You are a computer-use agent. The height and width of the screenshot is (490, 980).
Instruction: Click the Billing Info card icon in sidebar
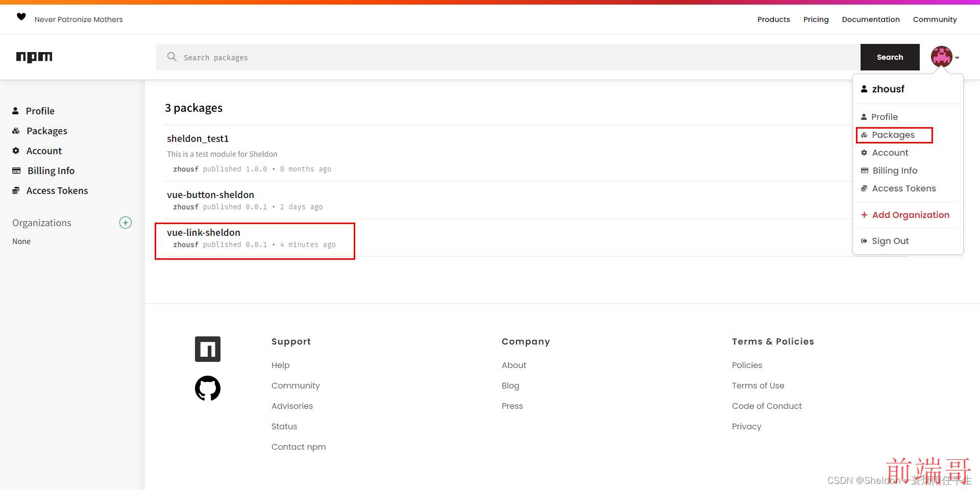click(x=16, y=170)
